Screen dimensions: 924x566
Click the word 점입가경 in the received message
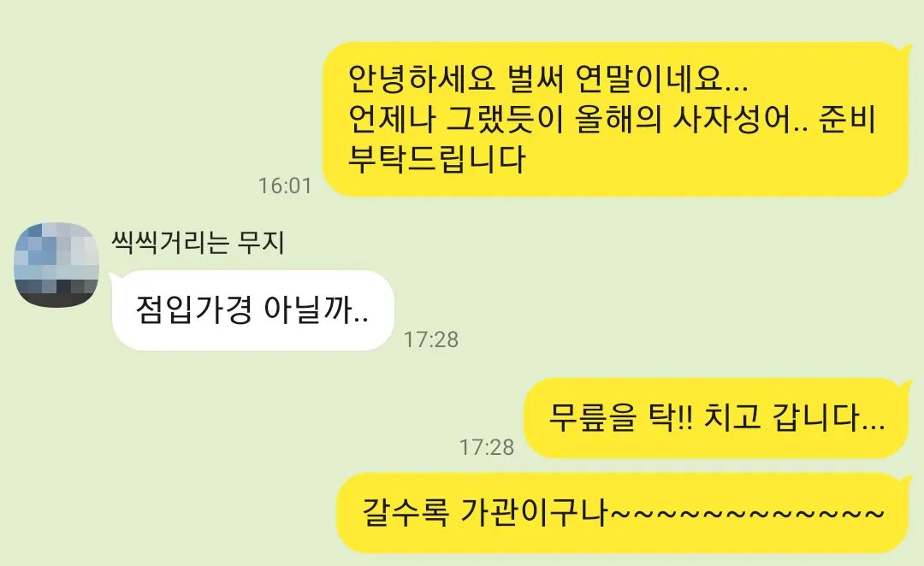(x=194, y=310)
